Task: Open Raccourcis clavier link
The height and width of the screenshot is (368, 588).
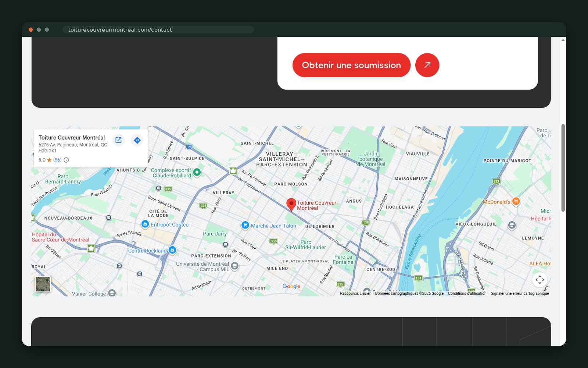Action: pos(355,294)
